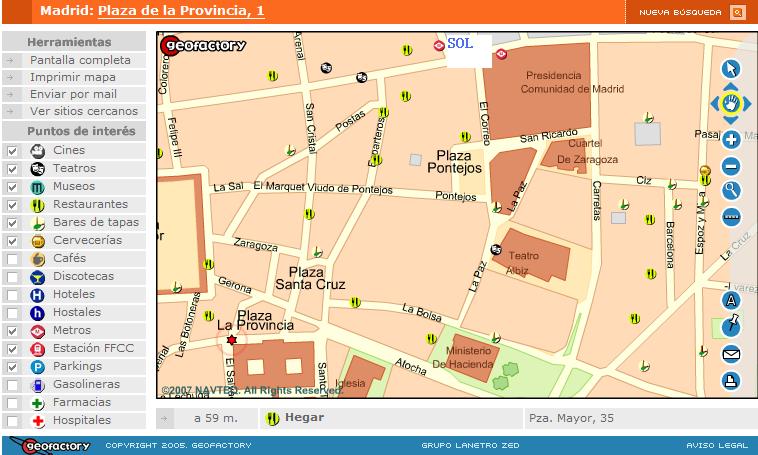Click the letter A map tool
Viewport: 758px width, 455px height.
pos(731,299)
